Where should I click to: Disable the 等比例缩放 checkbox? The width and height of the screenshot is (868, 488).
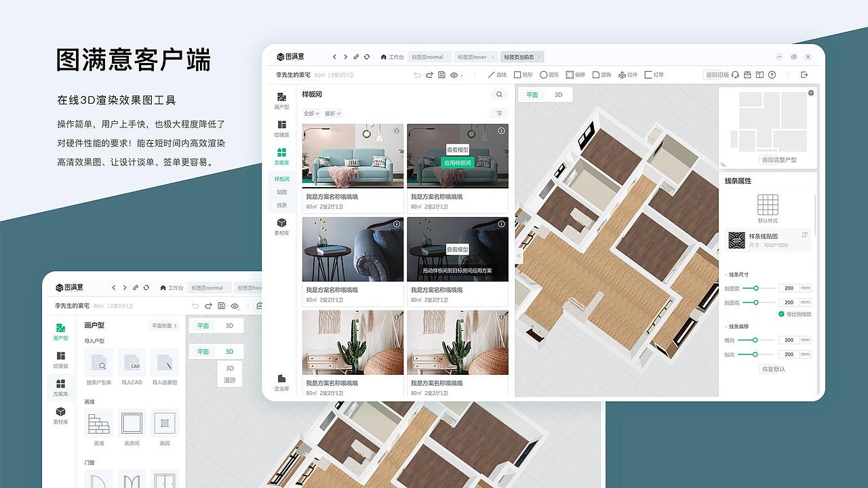pos(781,313)
